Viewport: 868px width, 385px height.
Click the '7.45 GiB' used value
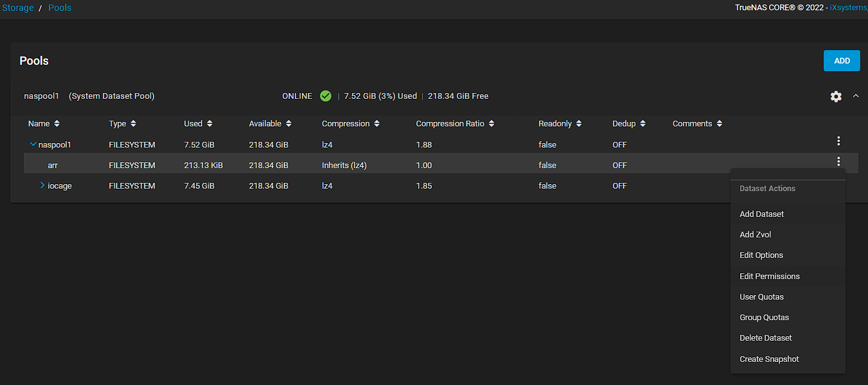199,186
